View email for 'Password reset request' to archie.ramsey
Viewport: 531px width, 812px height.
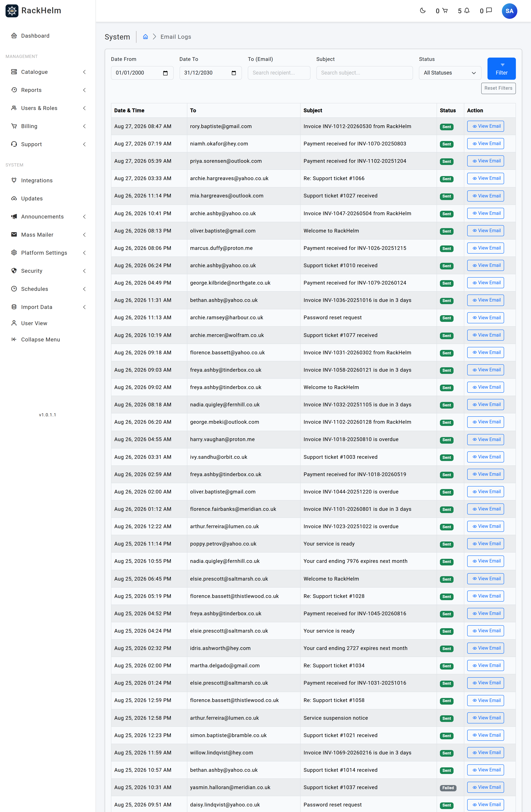[x=485, y=318]
